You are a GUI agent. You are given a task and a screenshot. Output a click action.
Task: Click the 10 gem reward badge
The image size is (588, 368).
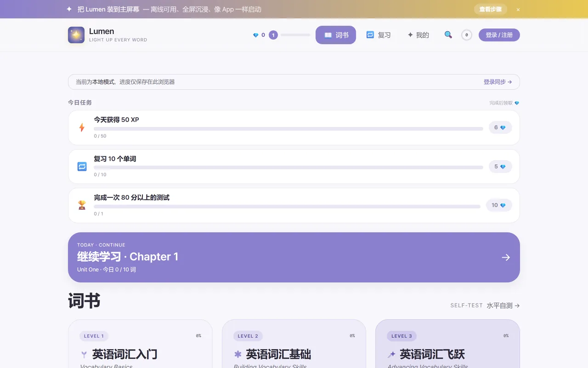click(x=499, y=205)
